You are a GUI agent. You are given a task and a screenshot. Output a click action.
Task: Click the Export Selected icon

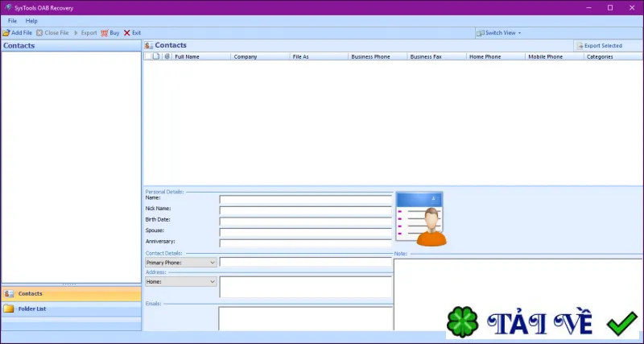click(x=580, y=46)
